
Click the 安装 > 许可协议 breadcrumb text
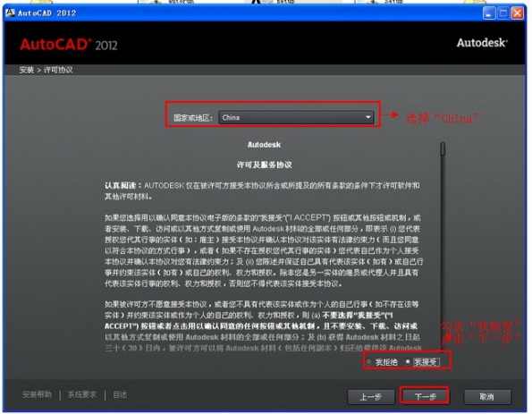point(46,70)
